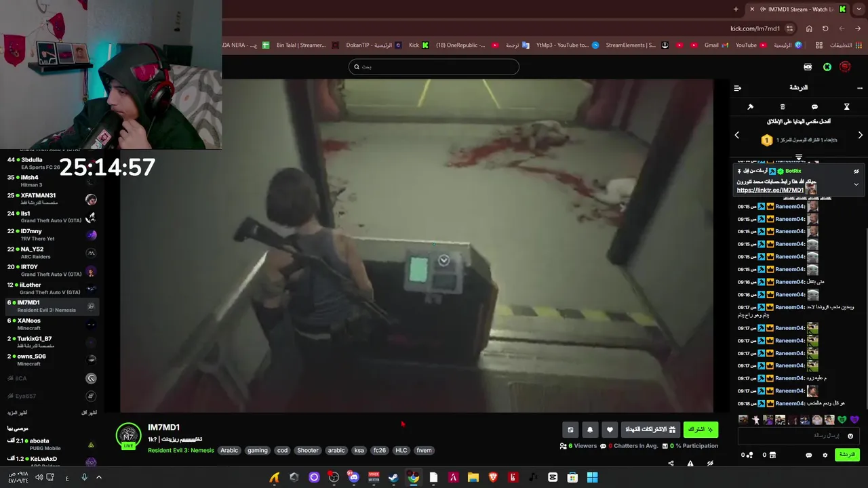Viewport: 868px width, 488px height.
Task: Click the Shooter tag
Action: point(307,450)
